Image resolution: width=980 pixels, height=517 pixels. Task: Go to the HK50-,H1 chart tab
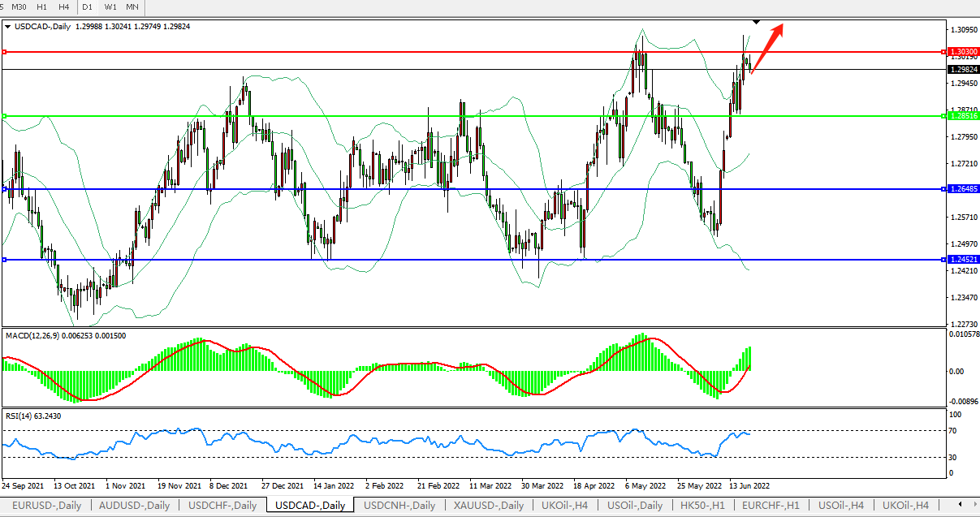click(x=702, y=505)
